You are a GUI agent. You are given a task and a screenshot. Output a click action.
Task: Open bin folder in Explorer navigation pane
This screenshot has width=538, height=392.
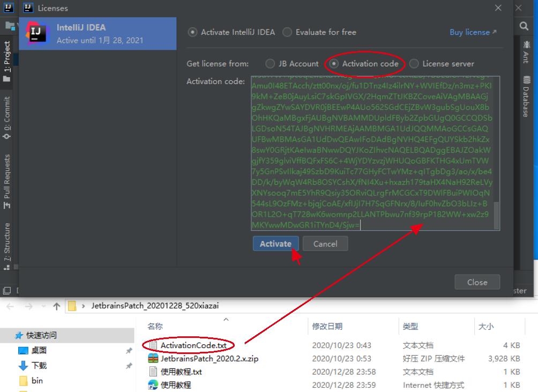click(37, 380)
